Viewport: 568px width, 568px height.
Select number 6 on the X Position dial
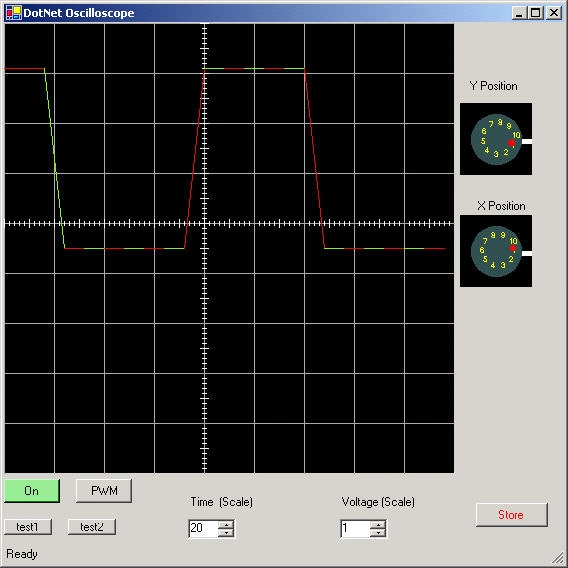coord(482,250)
